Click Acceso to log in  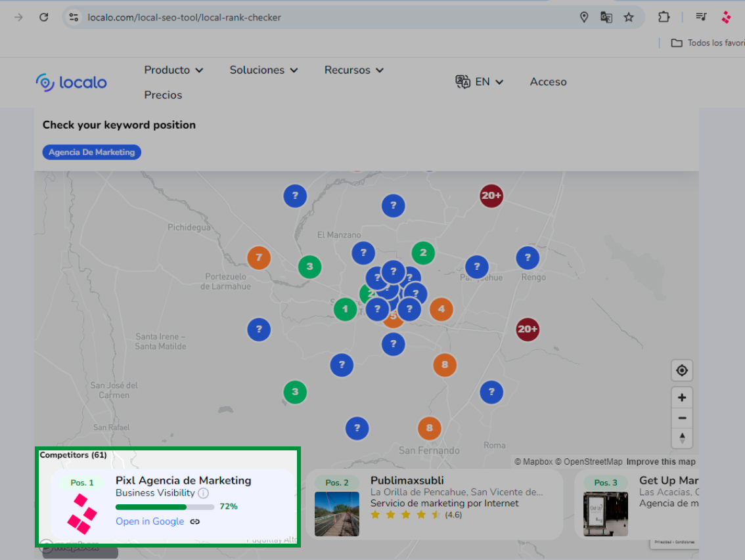coord(549,81)
